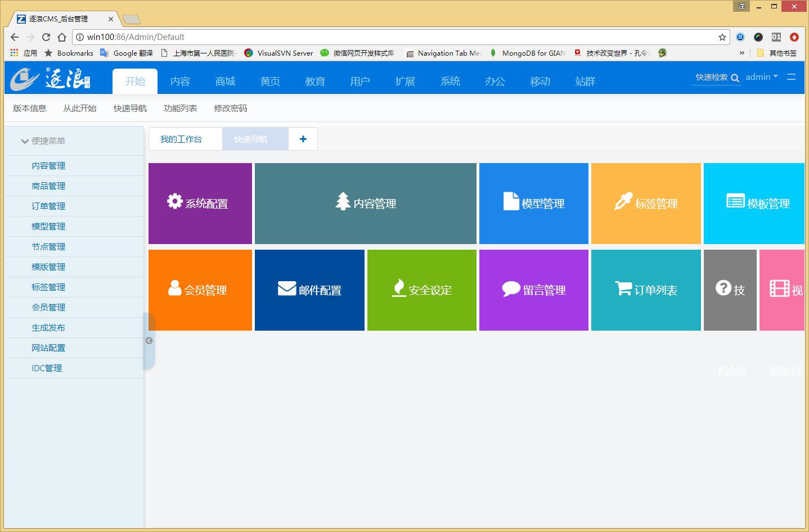Open the 邮件配置 envelope tile
The height and width of the screenshot is (532, 809).
pos(309,290)
